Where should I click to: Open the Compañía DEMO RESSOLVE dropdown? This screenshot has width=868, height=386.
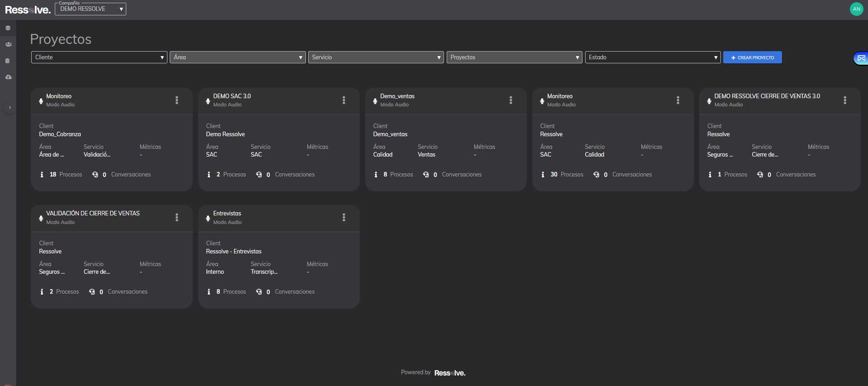pyautogui.click(x=91, y=9)
